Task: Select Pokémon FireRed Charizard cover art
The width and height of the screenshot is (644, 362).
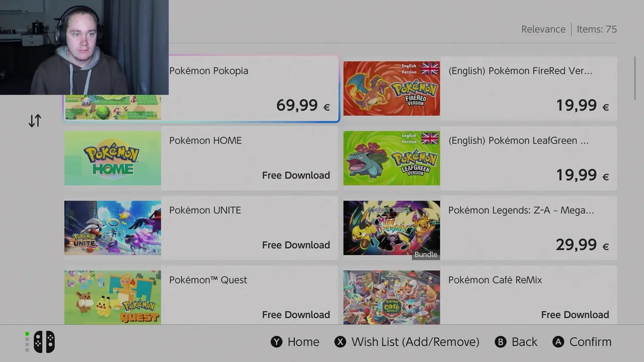Action: 391,88
